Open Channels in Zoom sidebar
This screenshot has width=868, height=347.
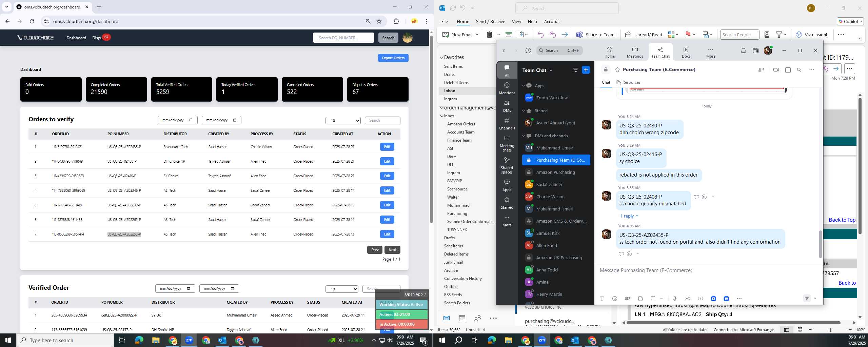[507, 123]
